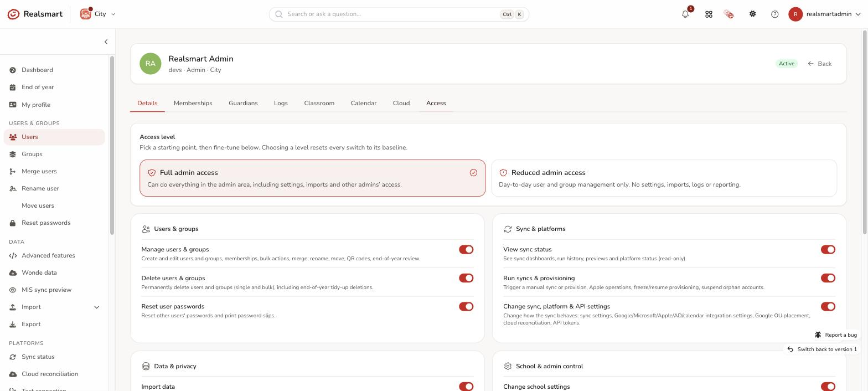Click the Active status badge
Screen dimensions: 868x391
pos(787,64)
